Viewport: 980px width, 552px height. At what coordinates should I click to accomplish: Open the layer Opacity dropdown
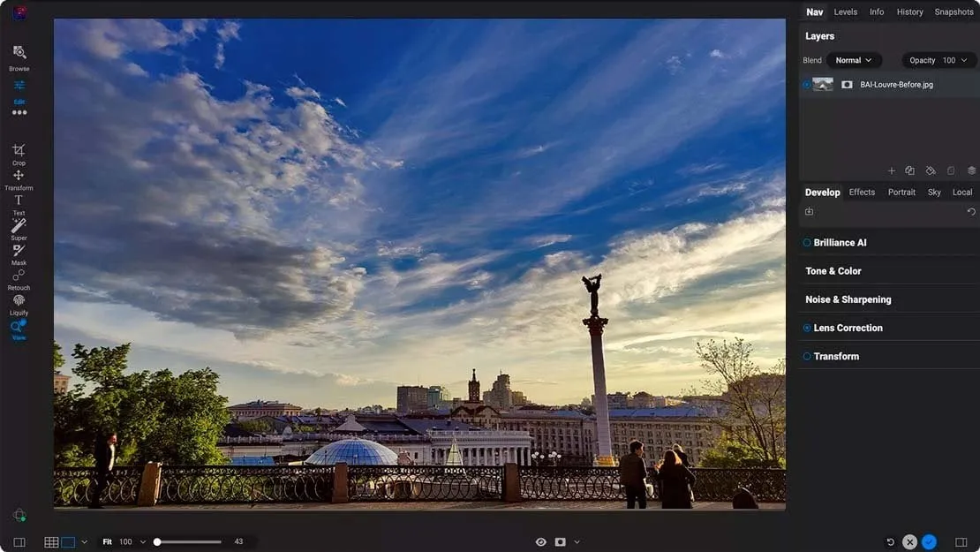coord(939,60)
